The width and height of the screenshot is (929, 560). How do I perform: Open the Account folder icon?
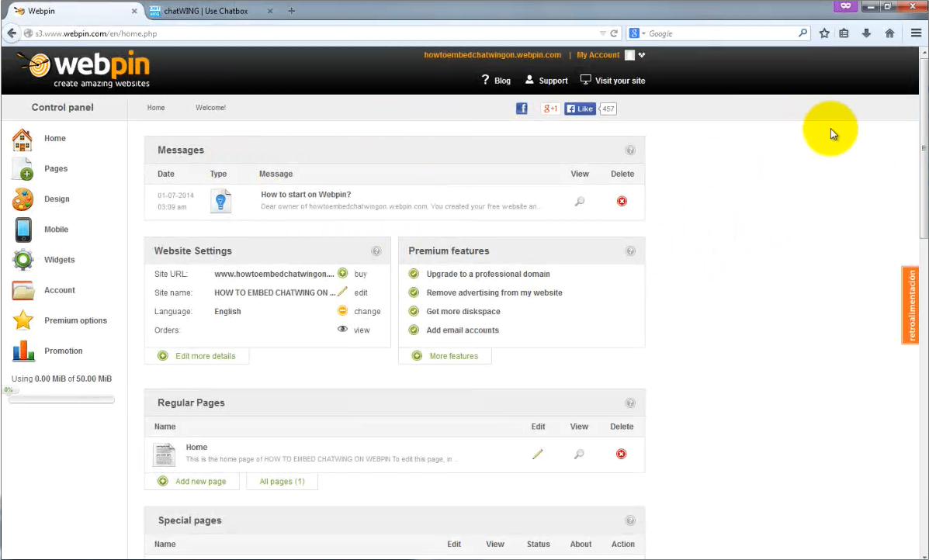click(23, 290)
